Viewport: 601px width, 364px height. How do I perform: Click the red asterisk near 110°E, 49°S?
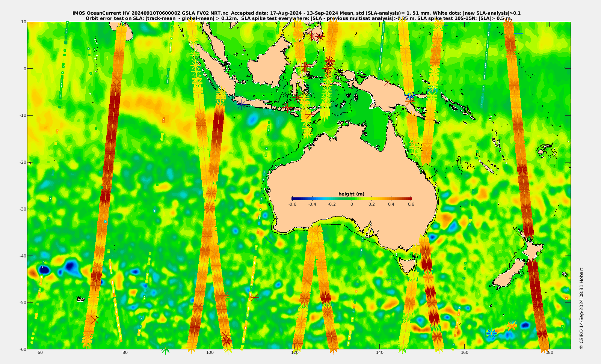coord(255,298)
